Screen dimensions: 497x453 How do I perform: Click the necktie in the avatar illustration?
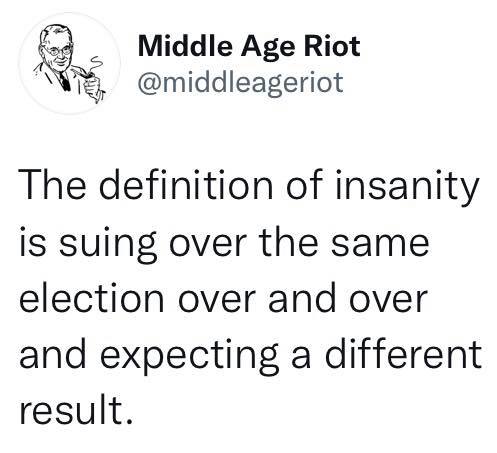[x=64, y=81]
